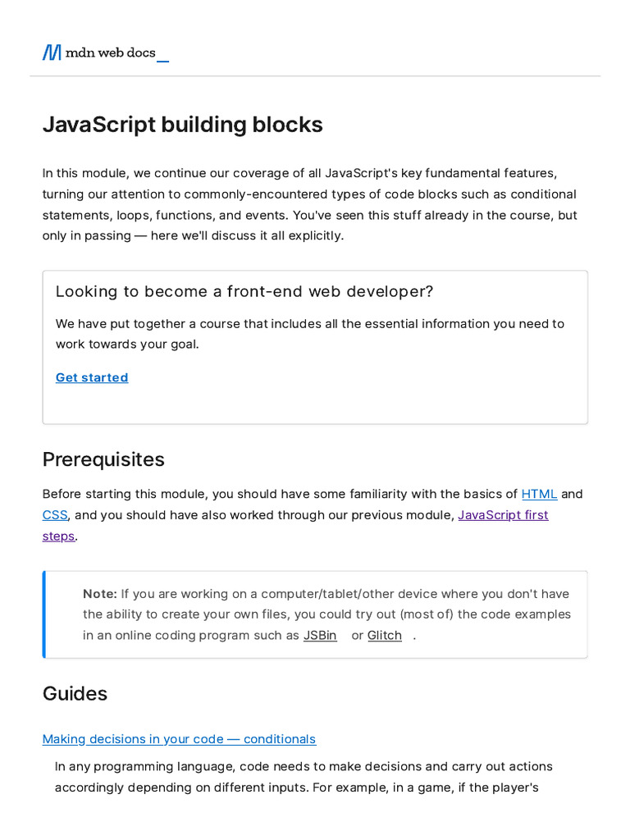Open "Making decisions in your code — conditionals"
This screenshot has width=630, height=840.
179,739
